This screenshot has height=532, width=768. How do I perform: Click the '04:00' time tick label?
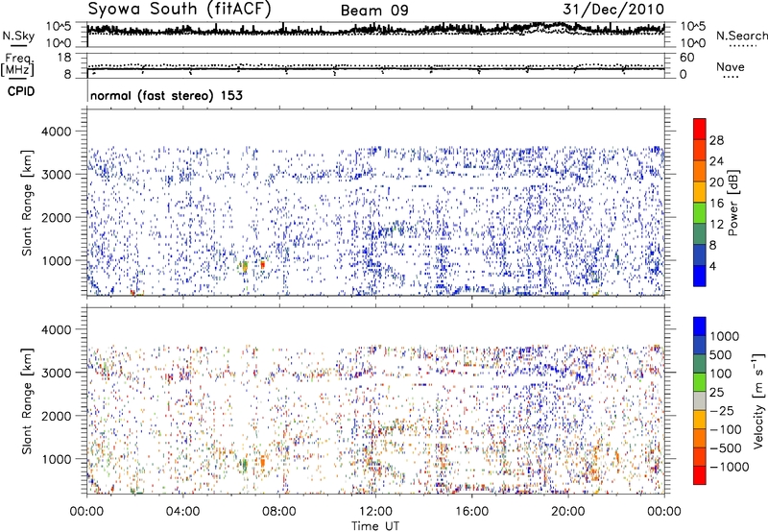pyautogui.click(x=182, y=512)
